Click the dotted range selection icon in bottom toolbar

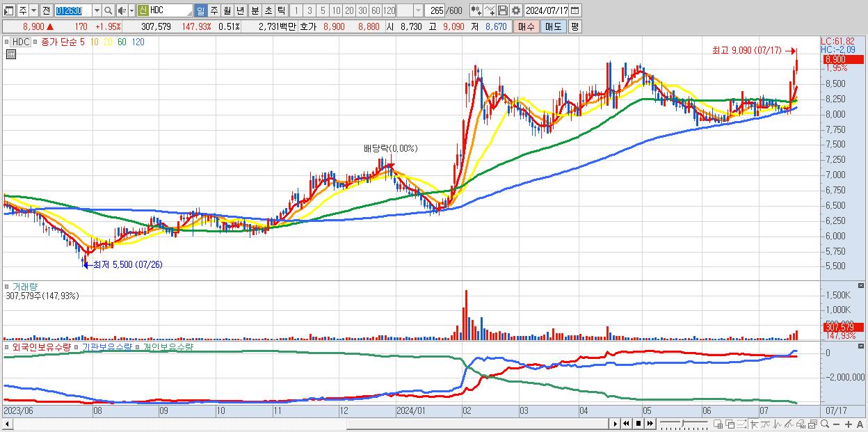coord(741,424)
